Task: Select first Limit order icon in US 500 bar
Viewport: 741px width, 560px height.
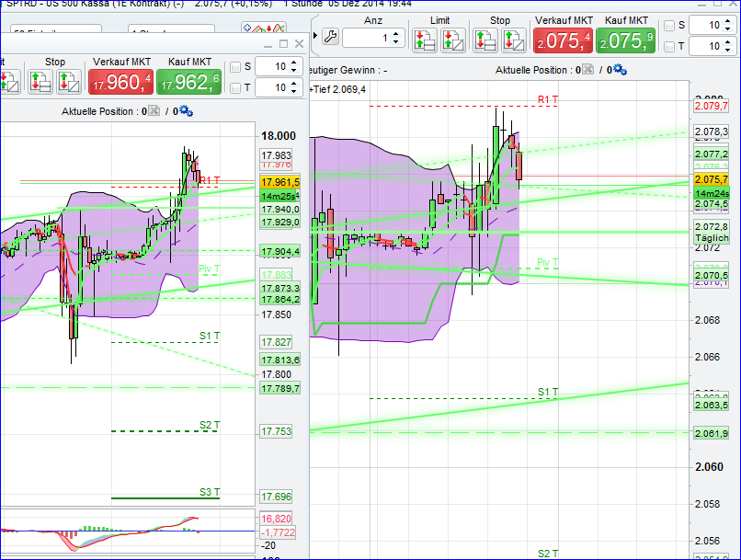Action: click(425, 40)
